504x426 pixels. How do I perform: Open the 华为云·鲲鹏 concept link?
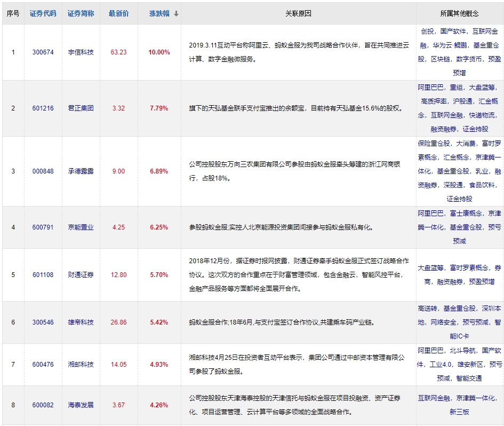(x=450, y=45)
